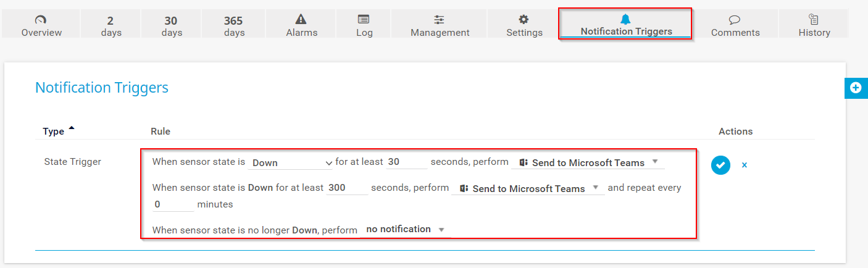The height and width of the screenshot is (268, 868).
Task: Click the 30 seconds latency field
Action: [406, 162]
